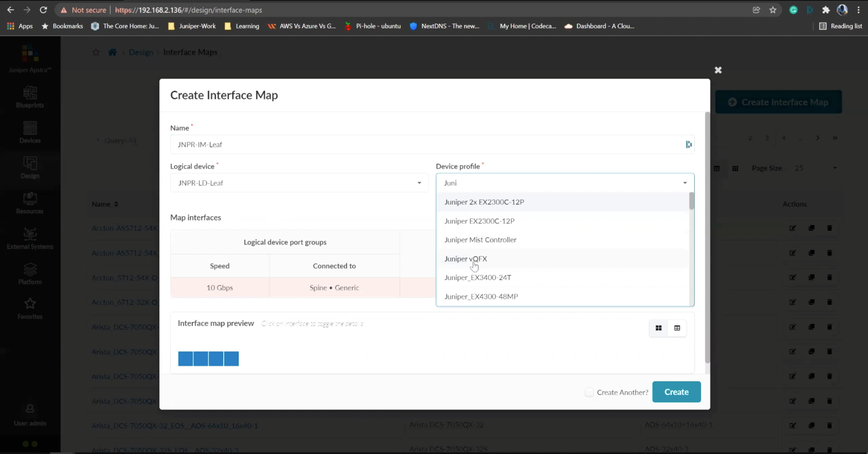Open the Logical device dropdown

pos(299,183)
